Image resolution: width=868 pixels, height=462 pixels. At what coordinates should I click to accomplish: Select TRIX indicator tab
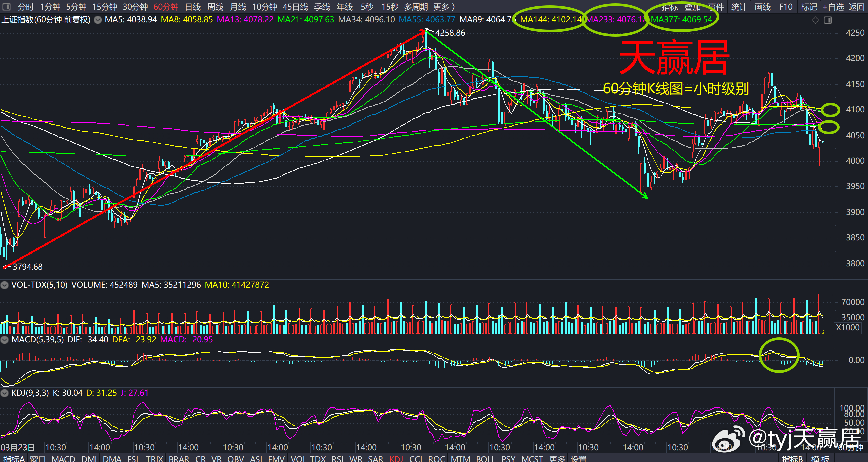154,458
